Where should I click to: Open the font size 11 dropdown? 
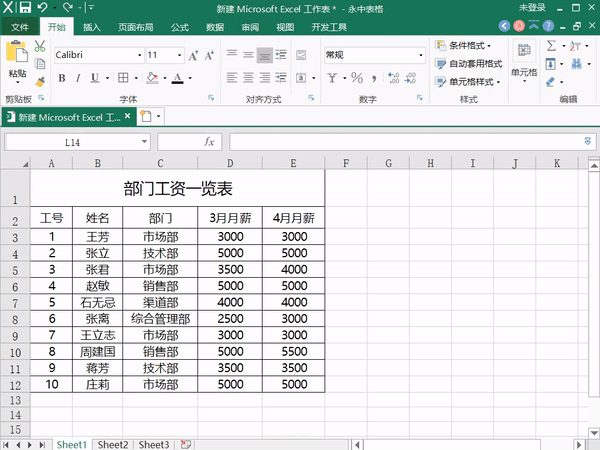[x=179, y=55]
